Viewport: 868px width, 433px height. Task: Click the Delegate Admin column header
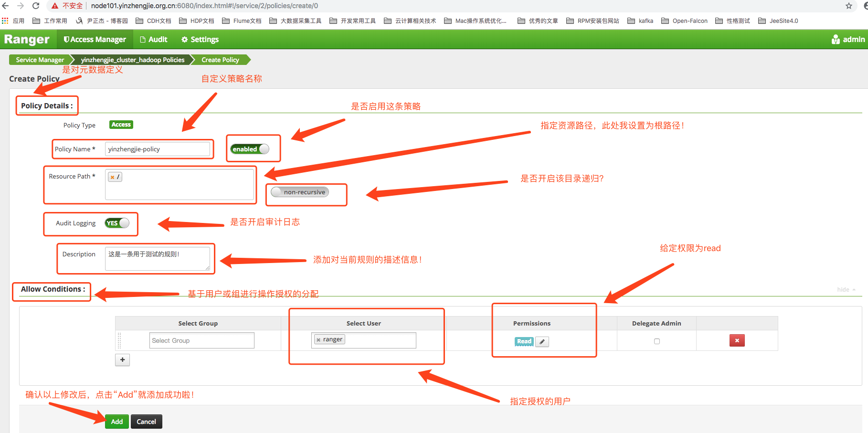(x=656, y=323)
